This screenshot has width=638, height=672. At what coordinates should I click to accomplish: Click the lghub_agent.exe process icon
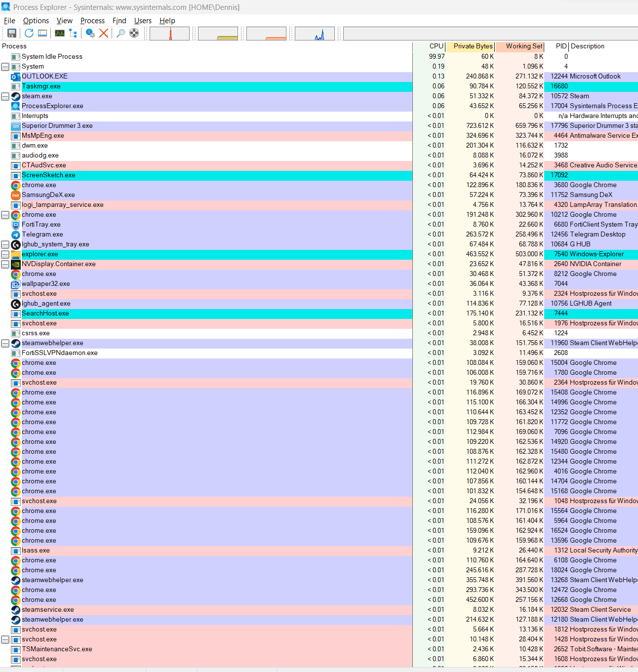tap(15, 304)
